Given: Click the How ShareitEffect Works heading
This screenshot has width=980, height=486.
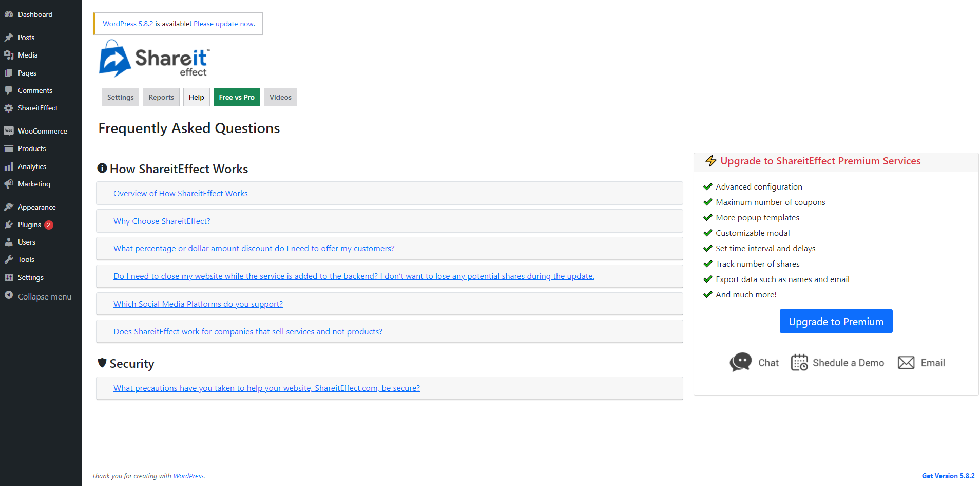Looking at the screenshot, I should click(179, 169).
